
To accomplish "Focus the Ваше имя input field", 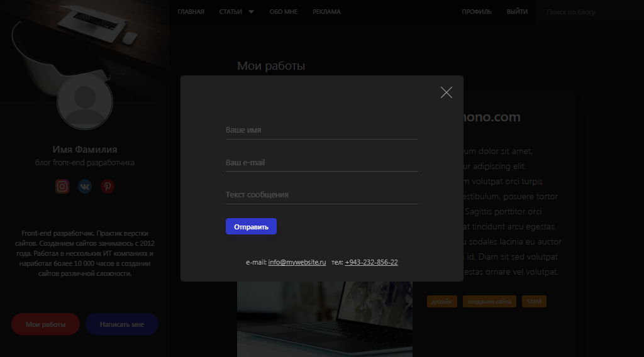I will click(x=321, y=130).
